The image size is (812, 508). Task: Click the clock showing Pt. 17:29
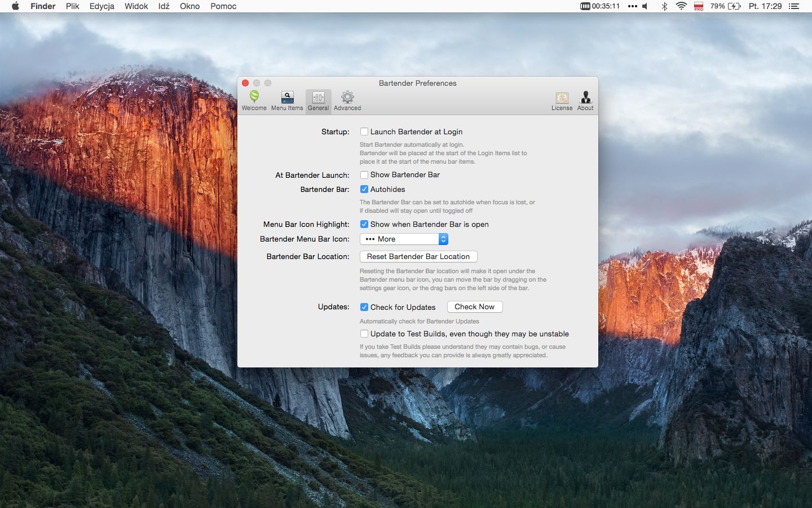pyautogui.click(x=765, y=6)
